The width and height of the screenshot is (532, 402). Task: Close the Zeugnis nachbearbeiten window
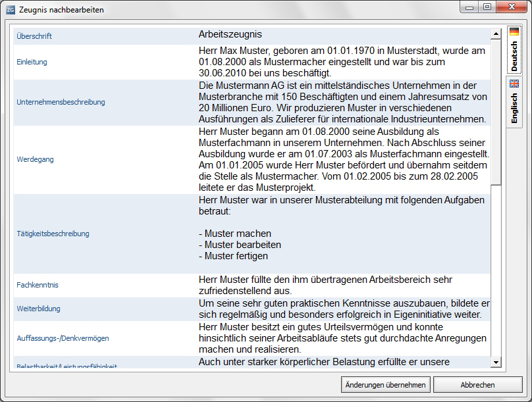[512, 7]
